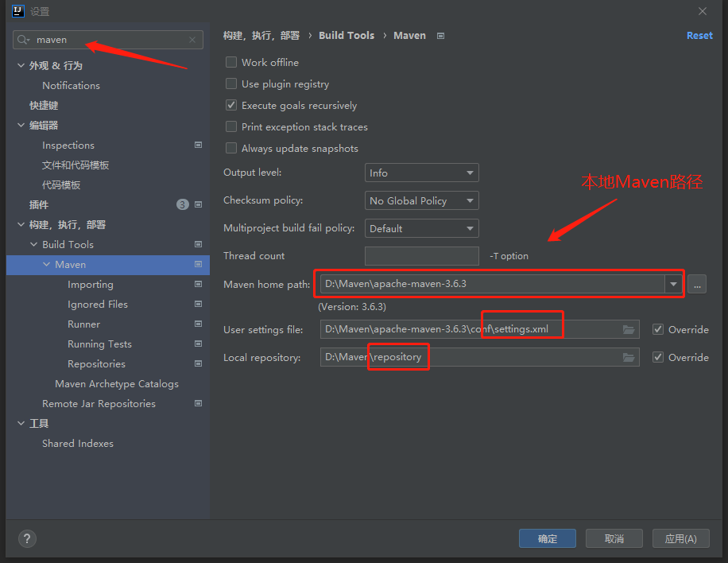Select Maven Archetype Catalogs in sidebar

[x=117, y=383]
